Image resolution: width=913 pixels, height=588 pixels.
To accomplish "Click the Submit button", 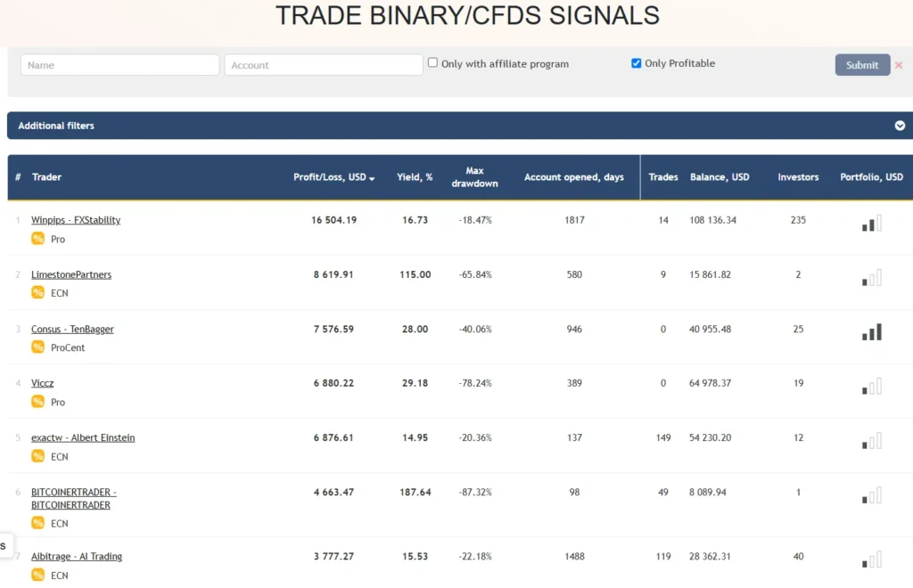I will coord(861,65).
